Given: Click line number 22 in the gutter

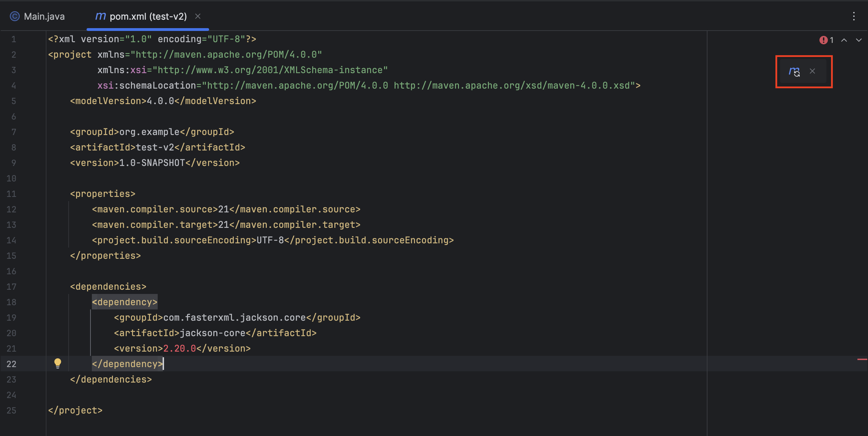Looking at the screenshot, I should point(12,364).
